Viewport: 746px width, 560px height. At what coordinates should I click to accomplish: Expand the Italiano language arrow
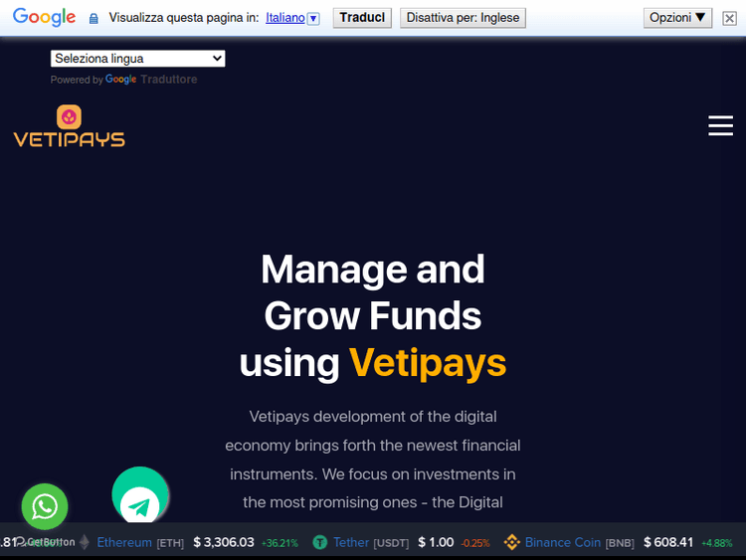pyautogui.click(x=313, y=19)
